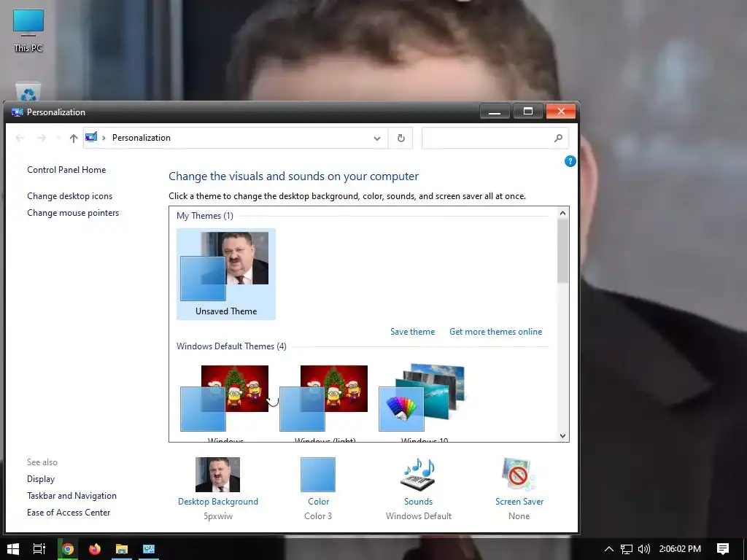Open the Windows Start button
This screenshot has width=747, height=560.
click(13, 549)
